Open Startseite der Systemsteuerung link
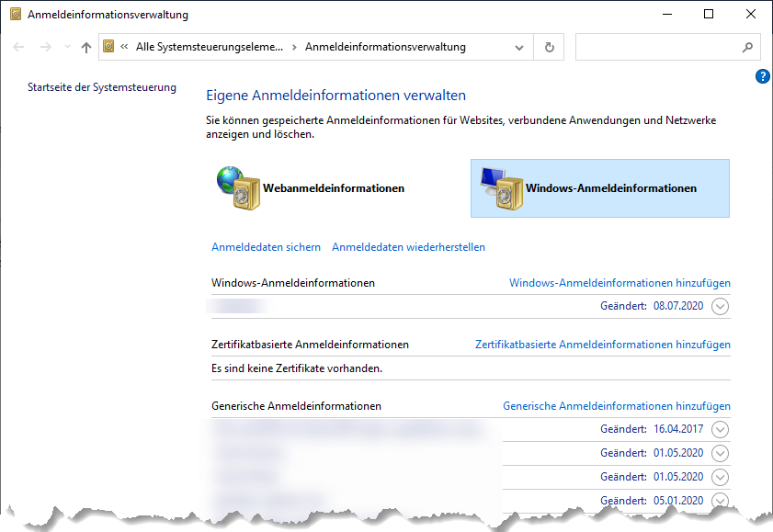This screenshot has width=773, height=532. coord(101,87)
